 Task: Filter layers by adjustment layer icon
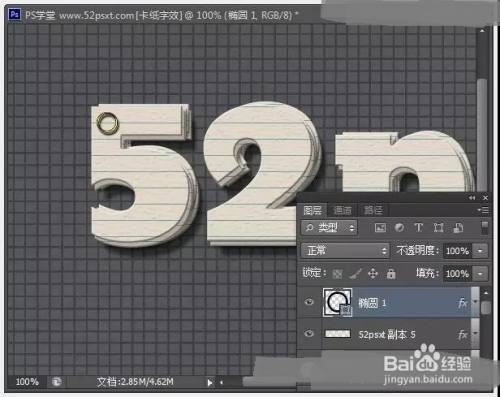[399, 228]
